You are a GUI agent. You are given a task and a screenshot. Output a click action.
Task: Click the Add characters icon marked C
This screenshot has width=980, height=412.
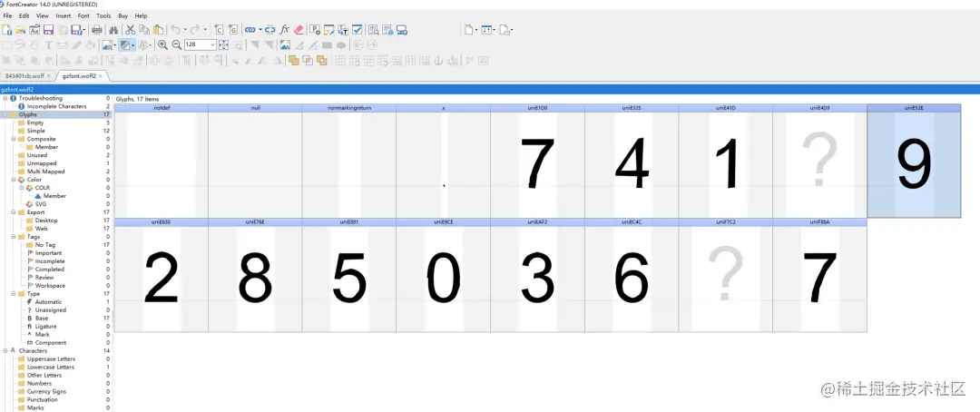pyautogui.click(x=219, y=29)
